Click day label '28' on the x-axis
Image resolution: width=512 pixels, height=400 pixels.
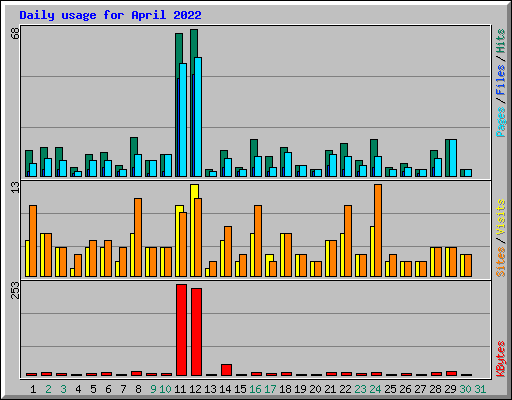(435, 389)
